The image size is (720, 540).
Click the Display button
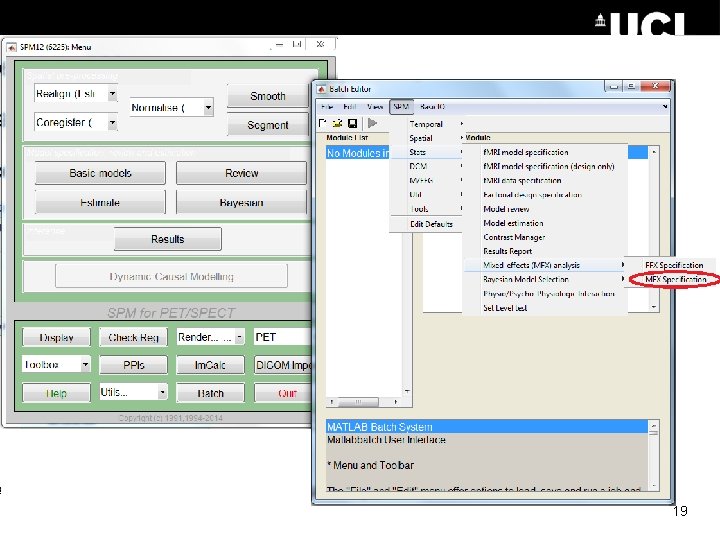pos(56,338)
